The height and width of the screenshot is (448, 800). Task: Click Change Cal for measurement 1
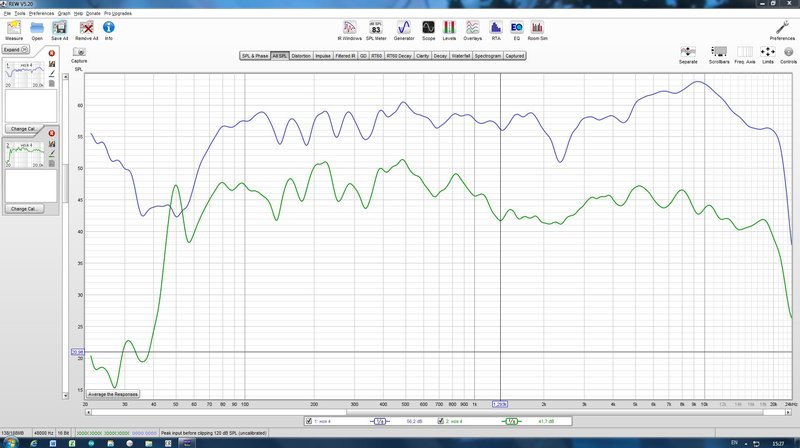tap(24, 129)
